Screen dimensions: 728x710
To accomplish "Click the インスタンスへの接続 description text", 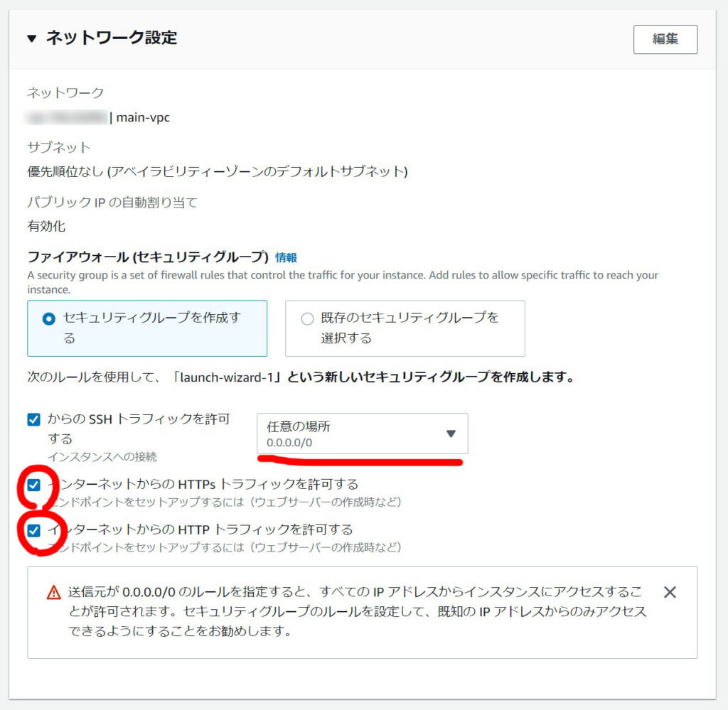I will point(102,457).
